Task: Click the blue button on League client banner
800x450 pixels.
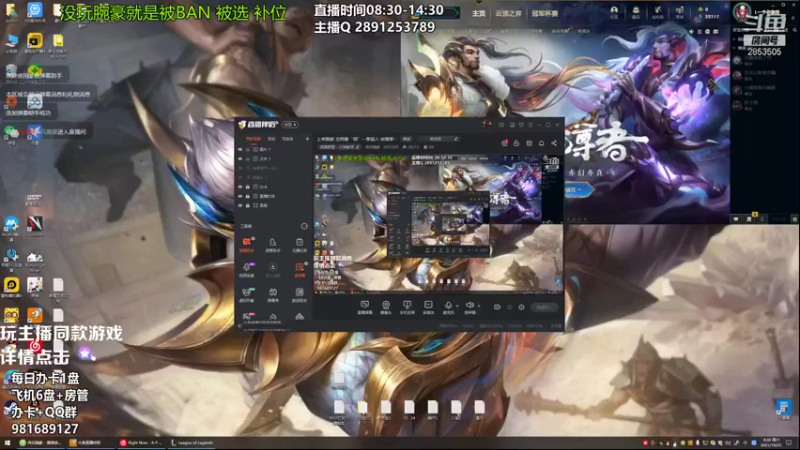Action: pyautogui.click(x=579, y=190)
